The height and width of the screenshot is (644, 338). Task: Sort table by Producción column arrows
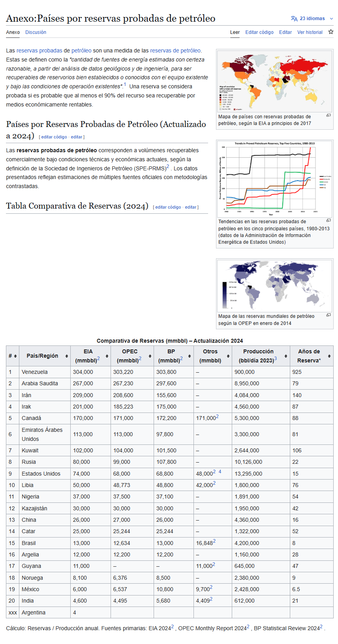[x=285, y=356]
